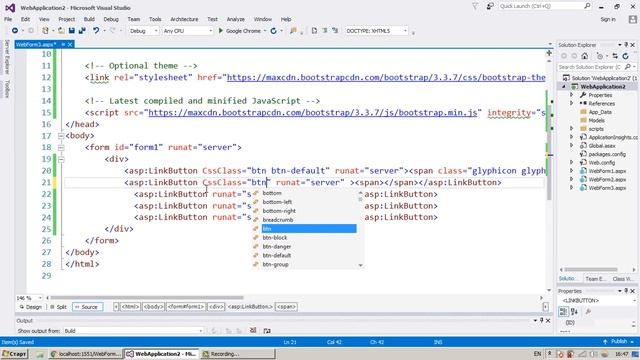Image resolution: width=640 pixels, height=360 pixels.
Task: Click the <div> breadcrumb tag button
Action: pos(216,307)
